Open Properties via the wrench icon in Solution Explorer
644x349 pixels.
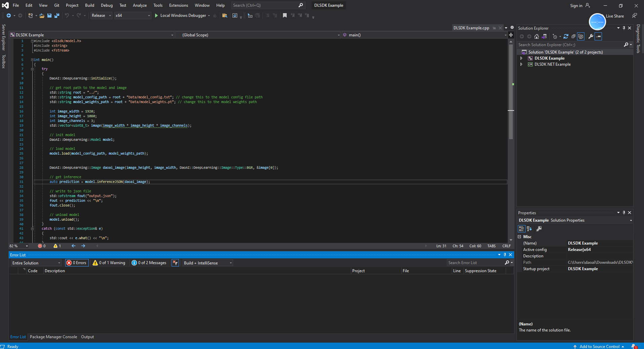pos(591,36)
